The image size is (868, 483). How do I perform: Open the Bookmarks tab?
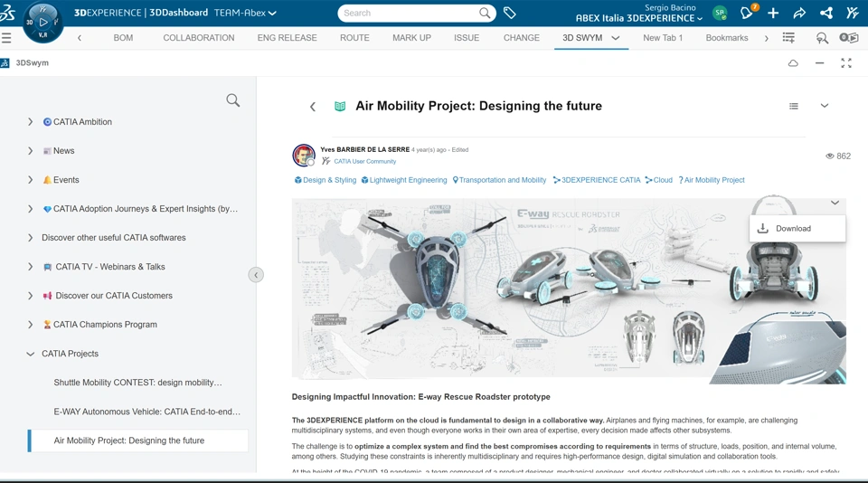[727, 38]
